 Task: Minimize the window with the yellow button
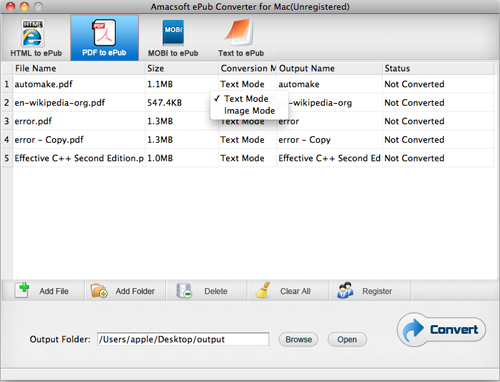pos(25,6)
